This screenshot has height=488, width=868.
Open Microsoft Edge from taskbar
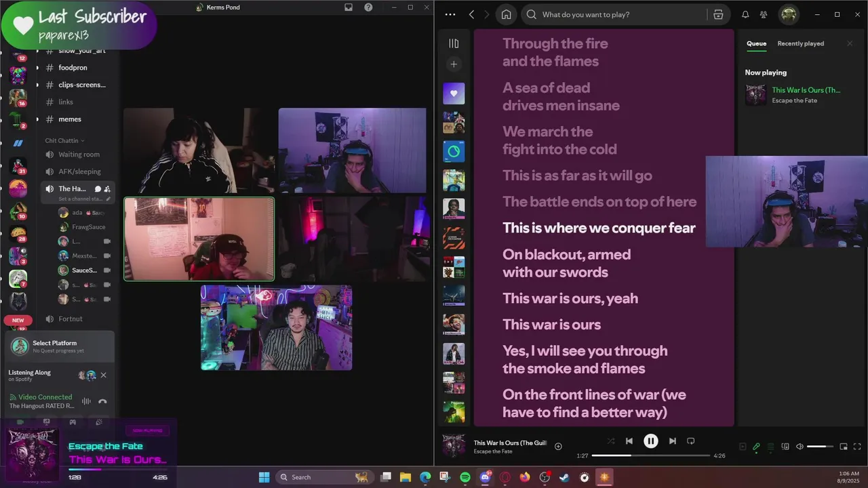click(x=425, y=477)
